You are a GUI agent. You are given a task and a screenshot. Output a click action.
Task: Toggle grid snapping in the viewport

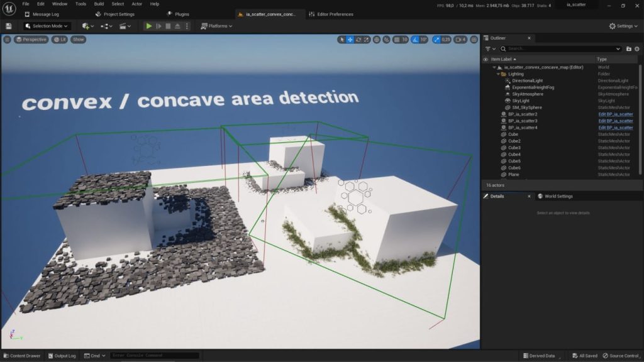397,40
